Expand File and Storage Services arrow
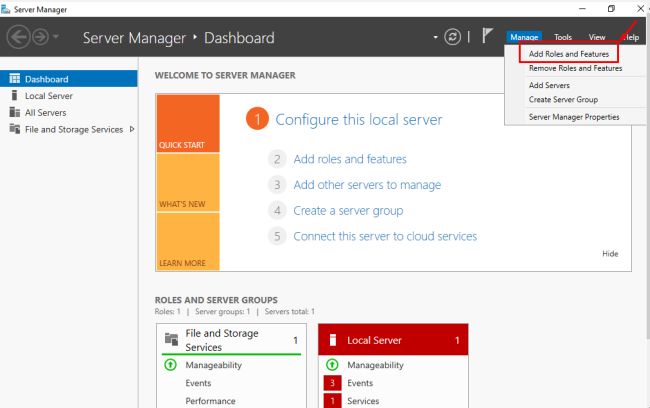Viewport: 650px width, 408px height. pyautogui.click(x=133, y=129)
